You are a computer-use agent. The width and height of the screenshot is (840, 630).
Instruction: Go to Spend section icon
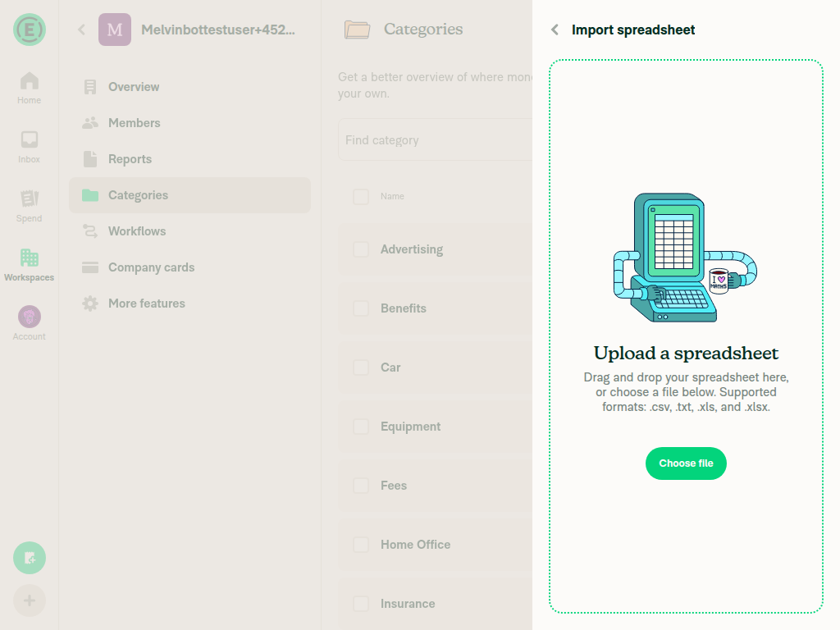[30, 199]
